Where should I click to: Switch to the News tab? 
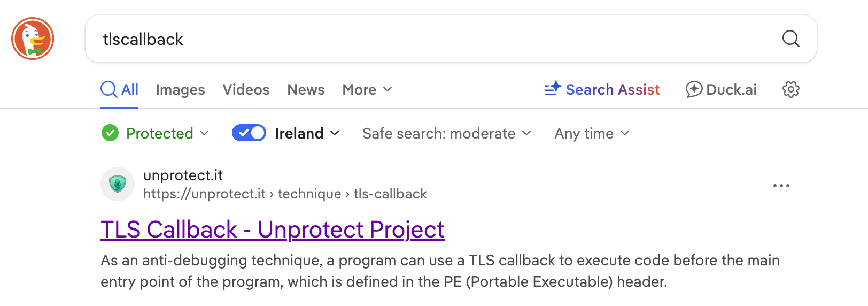tap(306, 89)
